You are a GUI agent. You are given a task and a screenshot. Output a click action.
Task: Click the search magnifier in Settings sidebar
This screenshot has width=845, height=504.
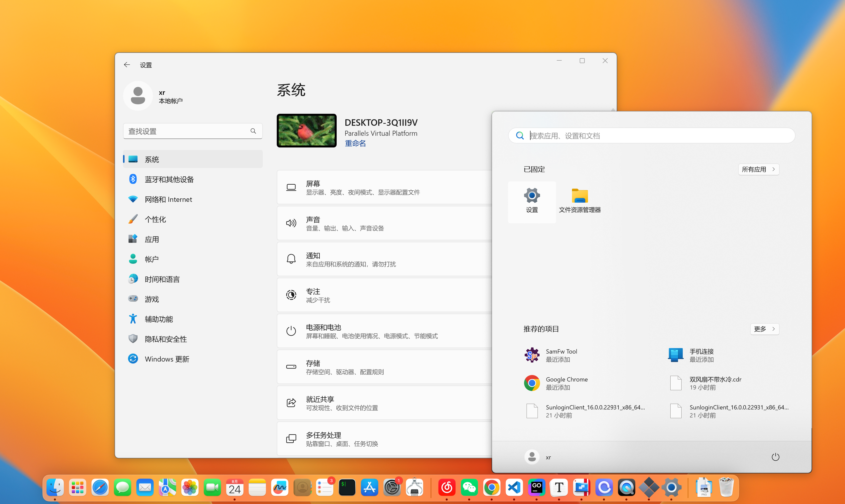(x=253, y=131)
